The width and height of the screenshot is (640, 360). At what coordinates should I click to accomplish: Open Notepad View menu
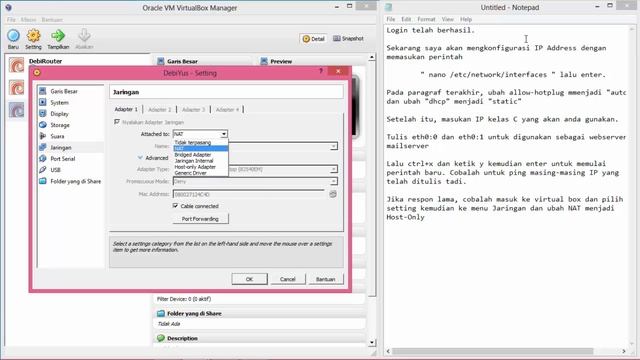point(448,19)
